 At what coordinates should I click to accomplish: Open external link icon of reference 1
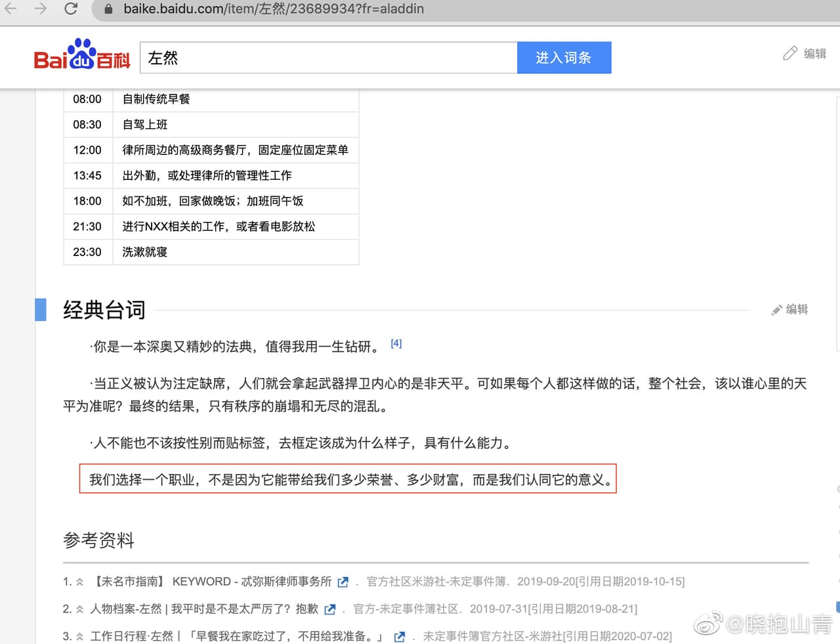coord(343,582)
